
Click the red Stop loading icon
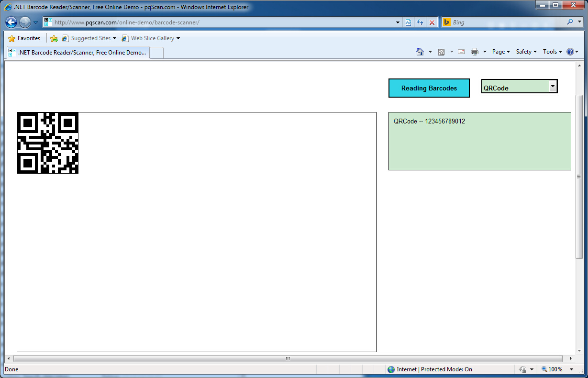coord(432,22)
